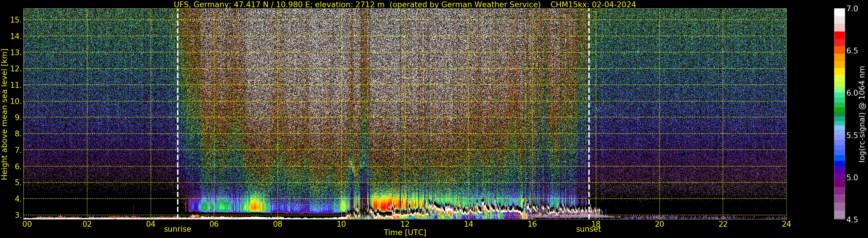The width and height of the screenshot is (868, 238).
Task: Click the '20' time axis tick label
Action: (659, 224)
